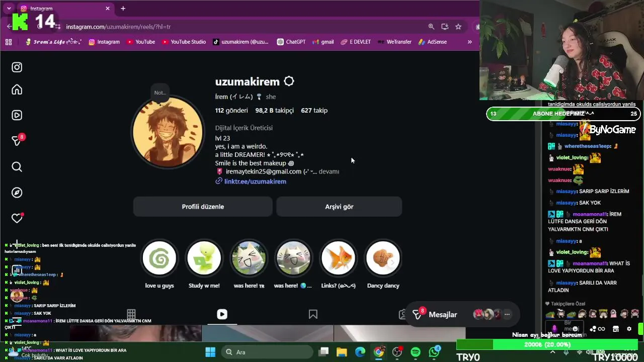The height and width of the screenshot is (362, 644).
Task: Select the Reels tab on the profile
Action: [x=222, y=314]
